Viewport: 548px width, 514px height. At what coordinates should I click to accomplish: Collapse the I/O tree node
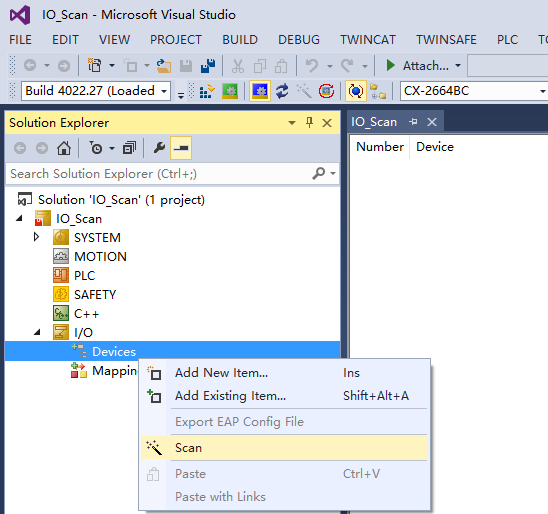pos(37,332)
